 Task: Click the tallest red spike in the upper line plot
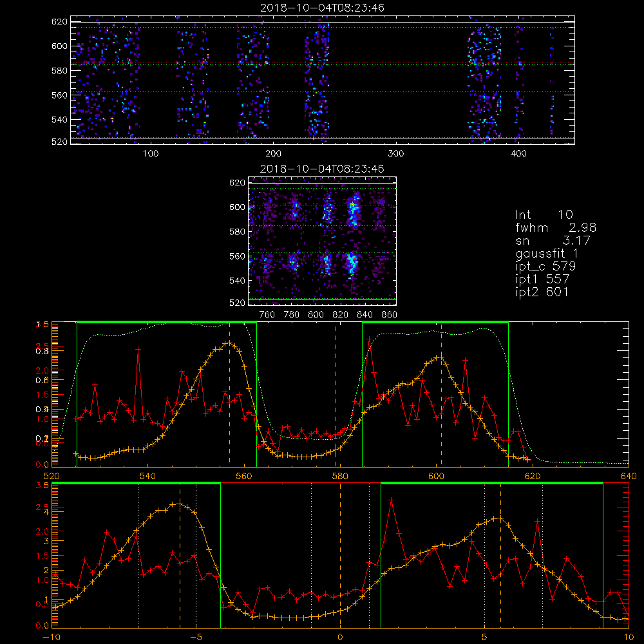[x=370, y=339]
